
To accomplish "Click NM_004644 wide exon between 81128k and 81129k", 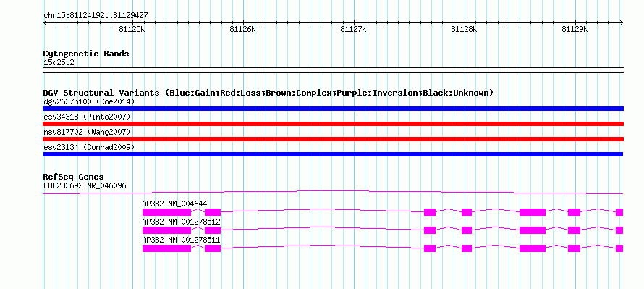I will point(533,212).
